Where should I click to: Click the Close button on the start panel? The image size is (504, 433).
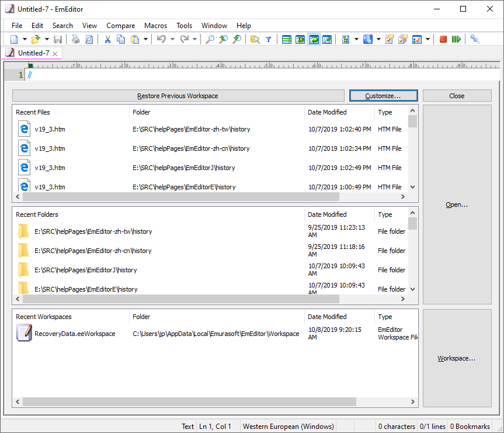pos(457,96)
